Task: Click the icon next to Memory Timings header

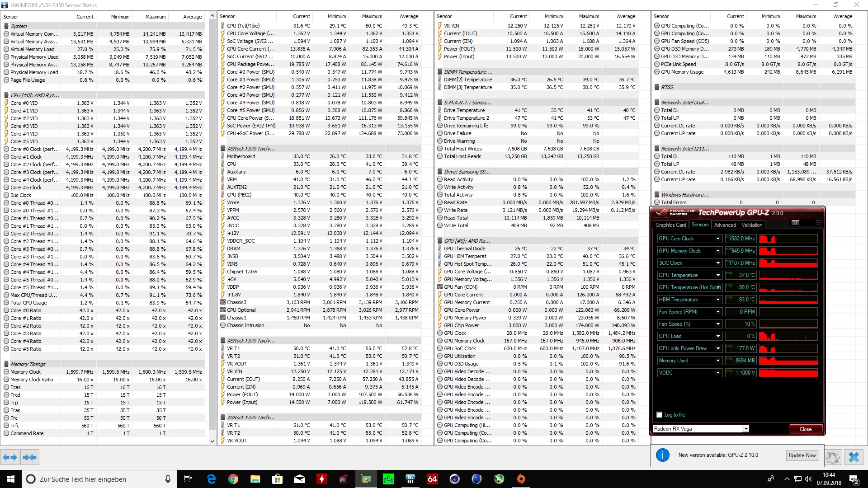Action: (6, 364)
